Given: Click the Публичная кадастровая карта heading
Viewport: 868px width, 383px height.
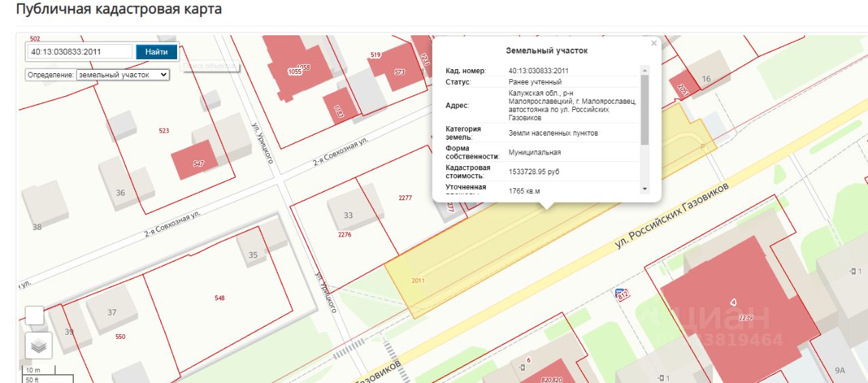Looking at the screenshot, I should [x=119, y=10].
